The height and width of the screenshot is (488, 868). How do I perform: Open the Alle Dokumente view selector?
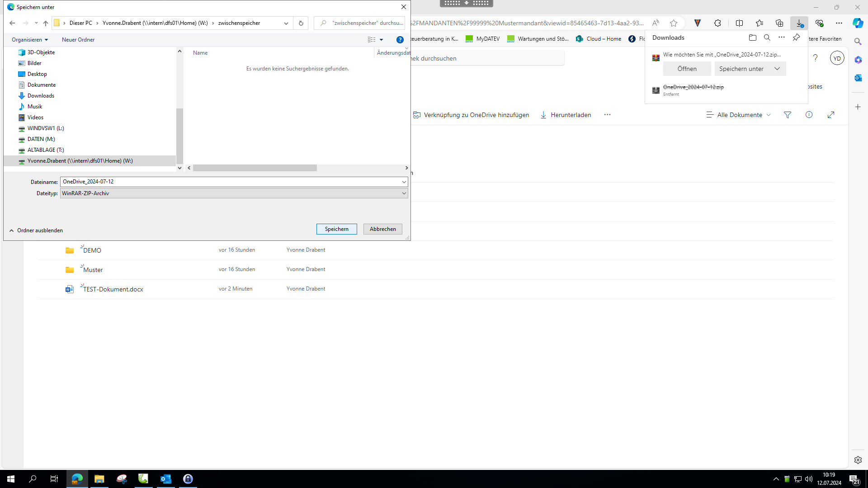point(739,115)
